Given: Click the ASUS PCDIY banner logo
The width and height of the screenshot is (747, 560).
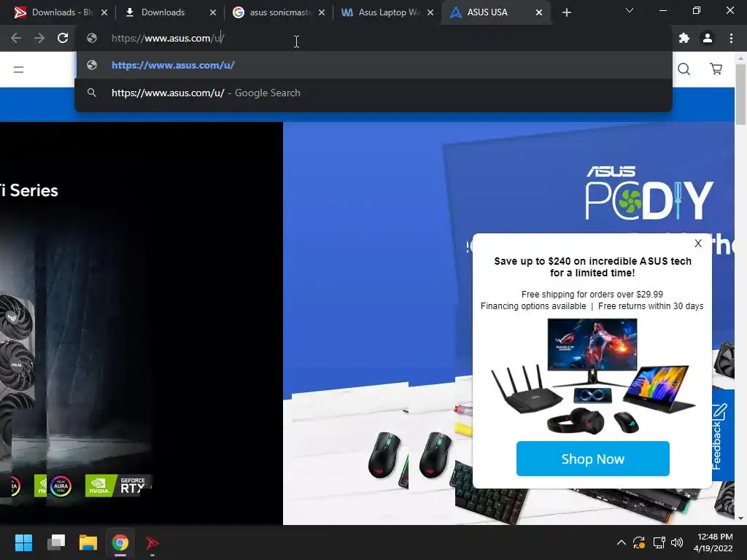Looking at the screenshot, I should pos(649,192).
